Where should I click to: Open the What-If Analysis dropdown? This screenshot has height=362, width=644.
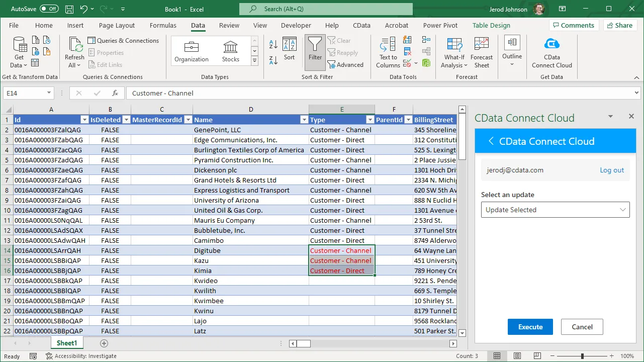(454, 52)
